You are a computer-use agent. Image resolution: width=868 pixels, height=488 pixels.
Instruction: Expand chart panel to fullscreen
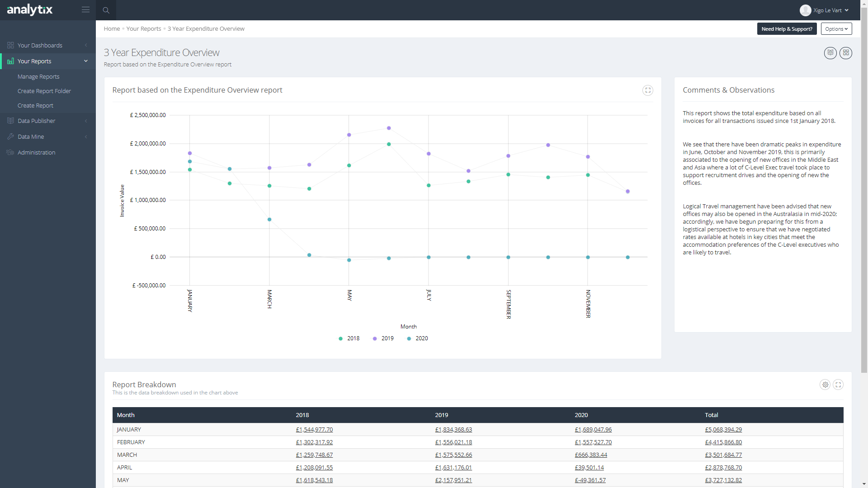click(x=648, y=90)
